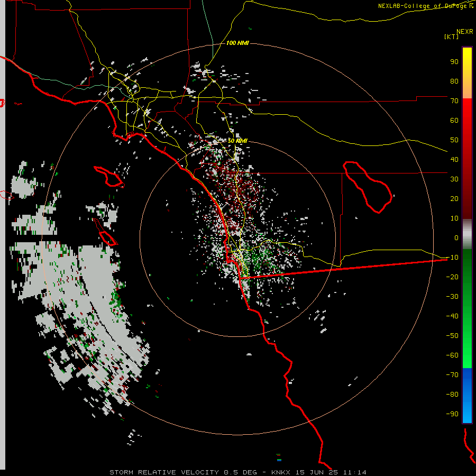Click the "-50" value on the velocity scale

coord(452,336)
